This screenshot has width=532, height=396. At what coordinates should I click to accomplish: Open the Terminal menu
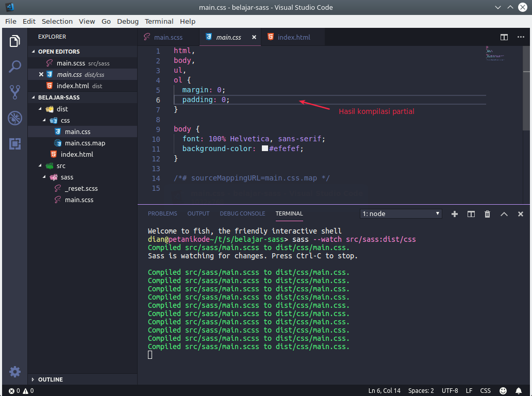click(x=159, y=21)
